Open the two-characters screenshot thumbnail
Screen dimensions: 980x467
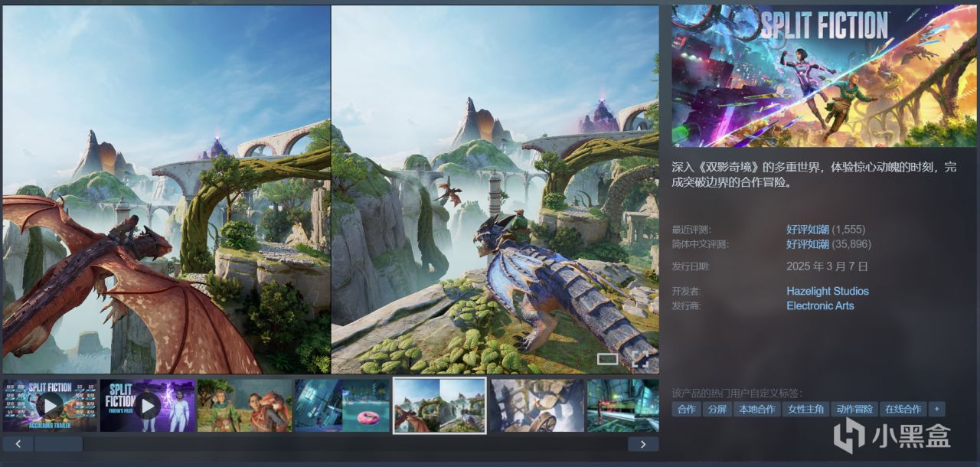coord(244,406)
